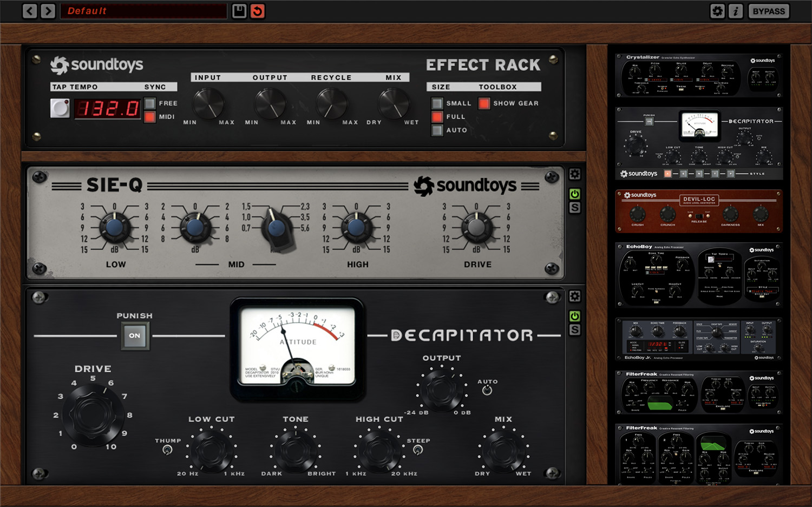The height and width of the screenshot is (507, 812).
Task: Go to the next preset arrow
Action: coord(48,11)
